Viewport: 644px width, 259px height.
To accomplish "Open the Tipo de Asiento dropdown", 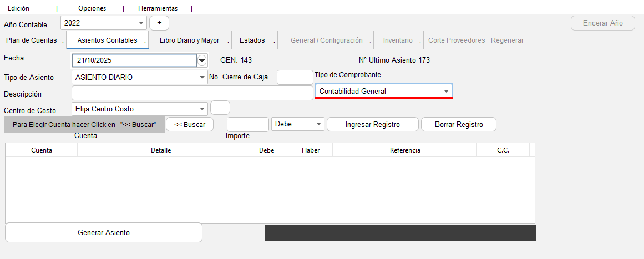I will [202, 78].
